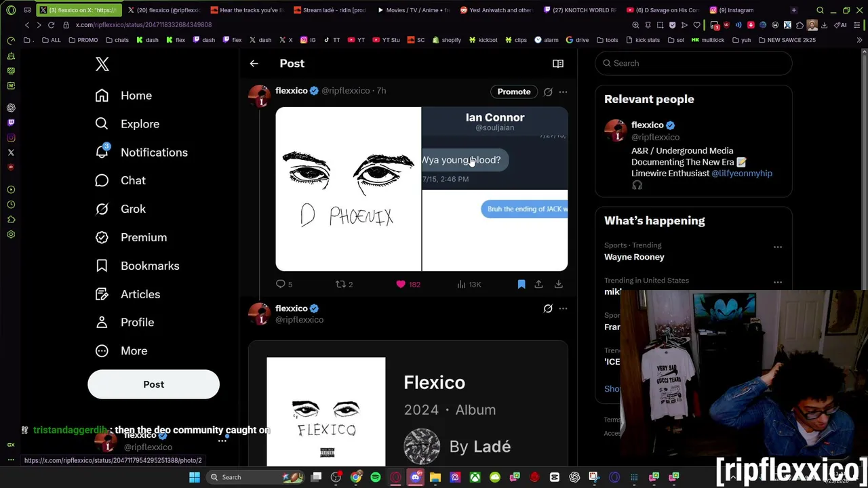Viewport: 868px width, 488px height.
Task: Open more options on first flexxico post
Action: click(x=563, y=91)
